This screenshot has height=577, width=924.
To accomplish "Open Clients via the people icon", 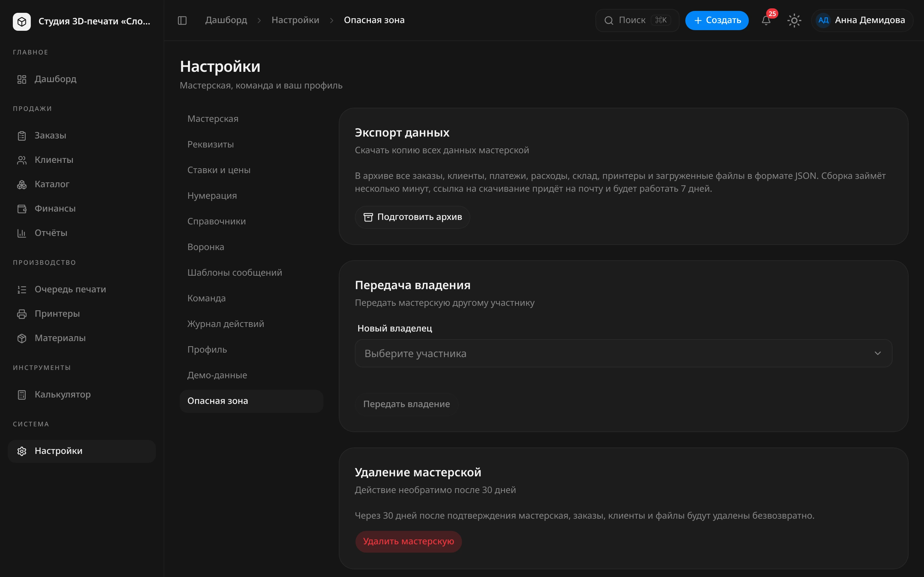I will pos(22,160).
